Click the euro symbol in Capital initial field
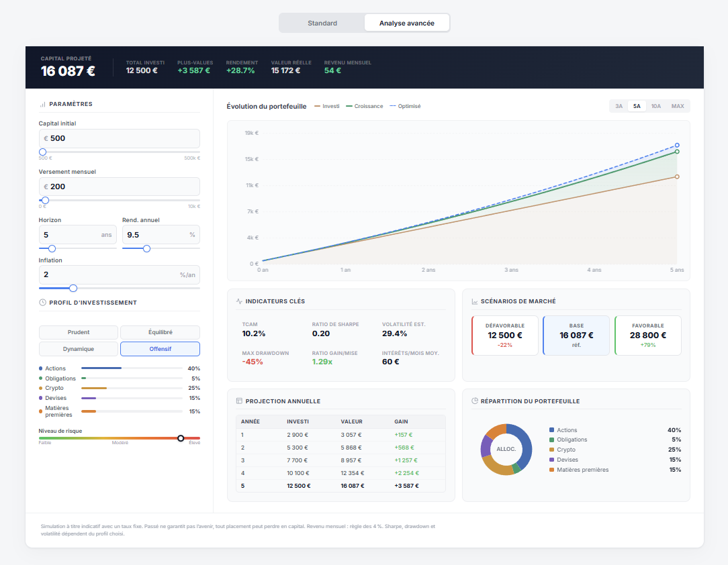The image size is (728, 565). pyautogui.click(x=47, y=138)
